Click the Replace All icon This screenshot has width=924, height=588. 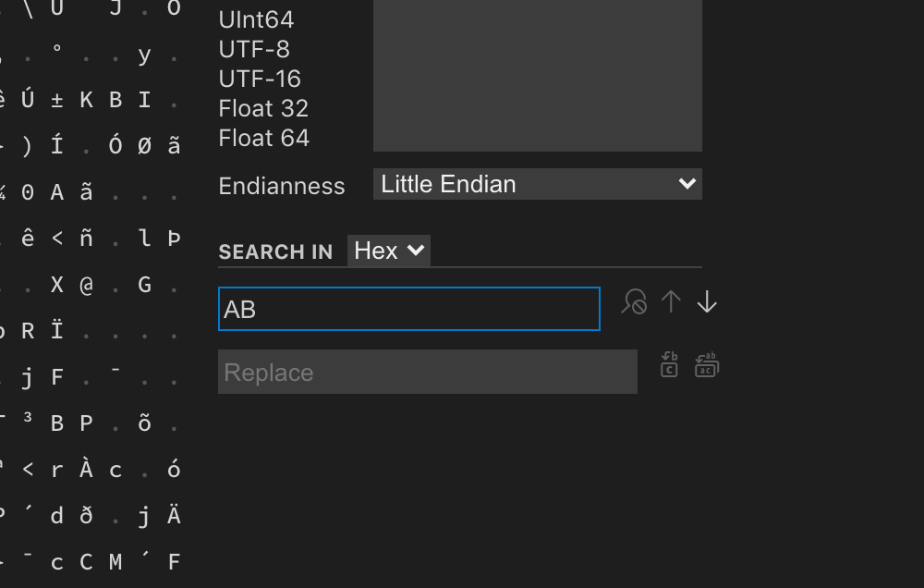tap(706, 365)
